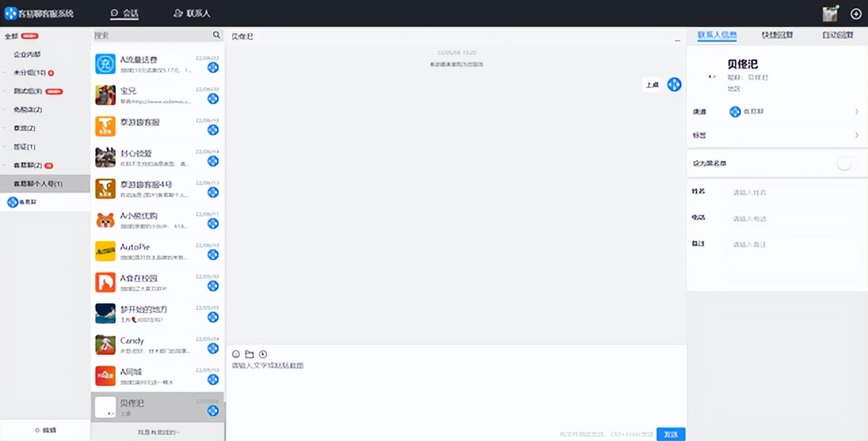Click the blue Send button

671,434
